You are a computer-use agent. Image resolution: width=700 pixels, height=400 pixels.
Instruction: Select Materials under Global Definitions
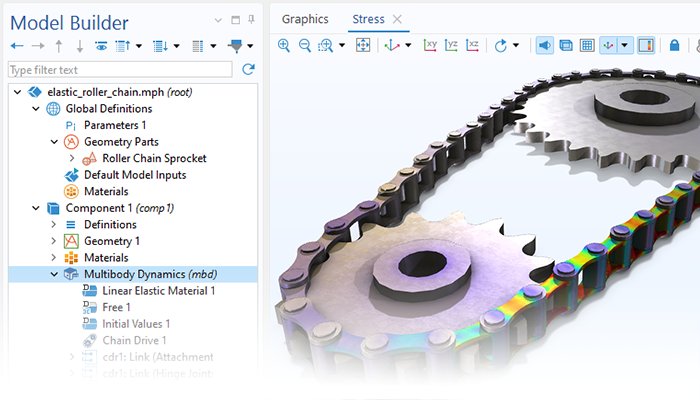click(x=106, y=191)
